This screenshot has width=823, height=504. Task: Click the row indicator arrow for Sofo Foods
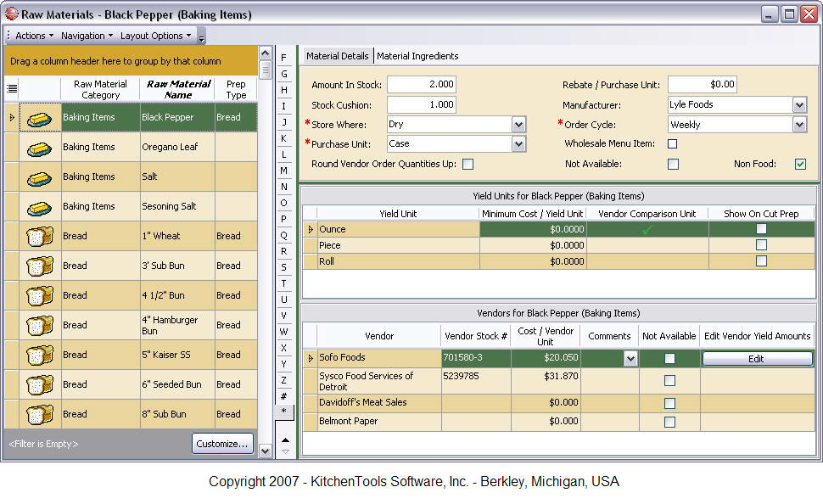(x=311, y=358)
